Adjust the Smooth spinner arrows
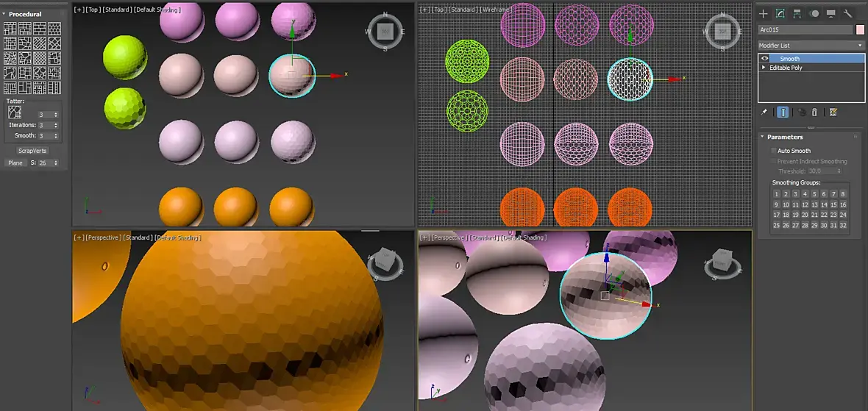 55,135
